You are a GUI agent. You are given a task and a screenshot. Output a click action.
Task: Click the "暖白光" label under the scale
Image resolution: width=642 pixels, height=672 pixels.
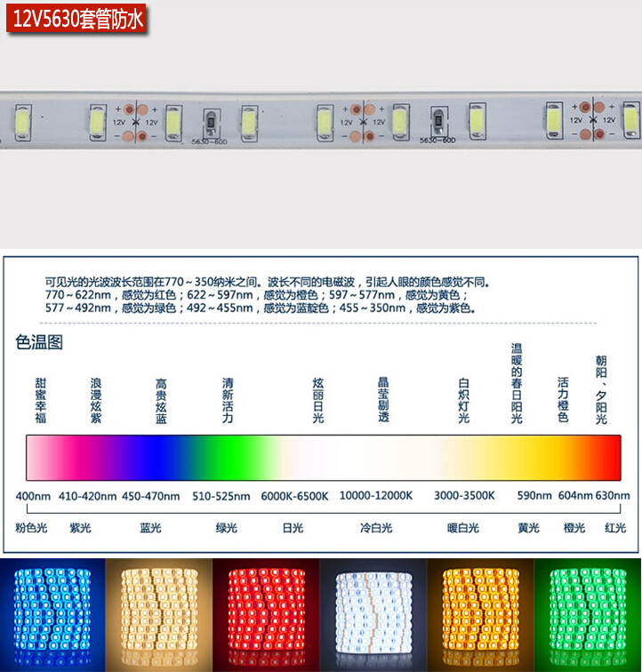[463, 528]
